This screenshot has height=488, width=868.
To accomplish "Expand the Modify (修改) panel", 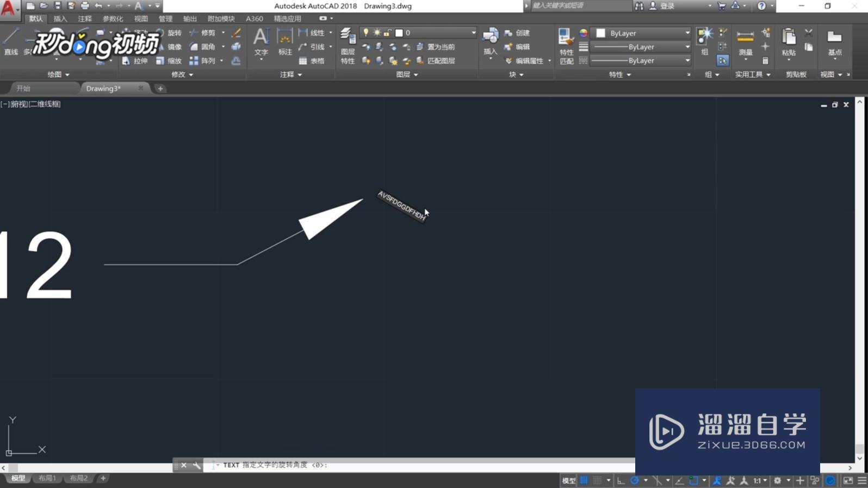I will [x=182, y=75].
